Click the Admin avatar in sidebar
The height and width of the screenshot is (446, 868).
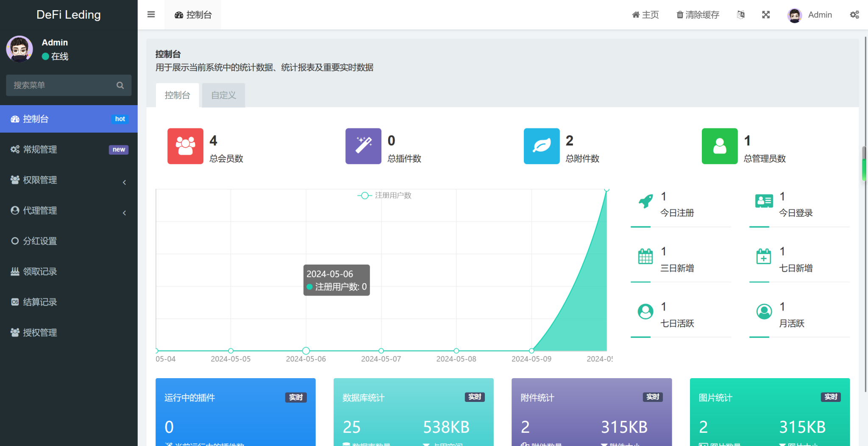coord(19,49)
